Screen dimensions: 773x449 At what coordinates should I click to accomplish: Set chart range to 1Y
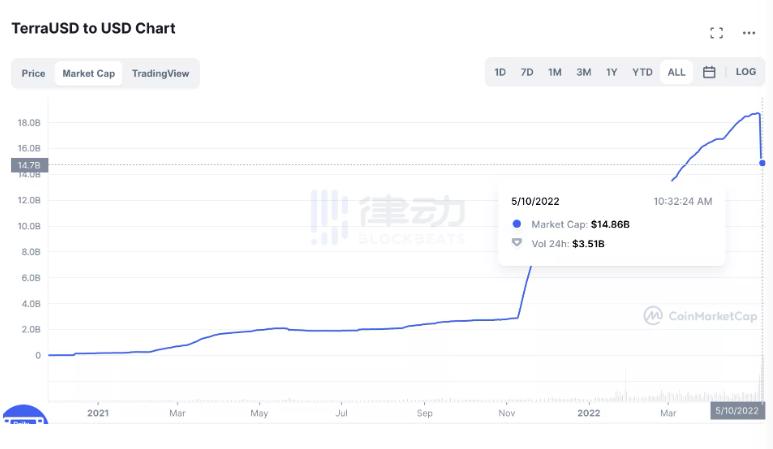[611, 72]
